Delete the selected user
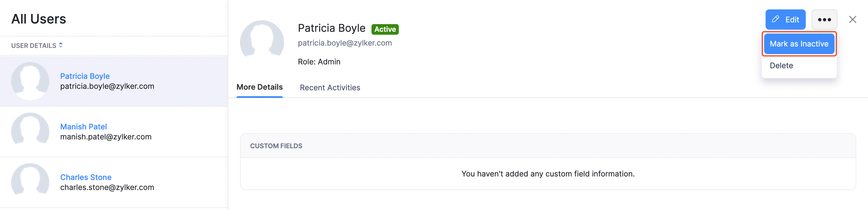Screen dimensions: 868x210 781,65
